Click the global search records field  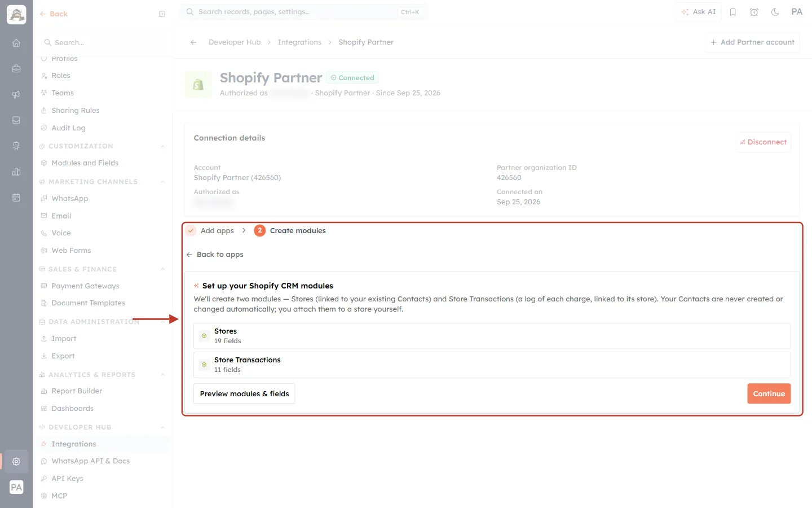[x=304, y=12]
